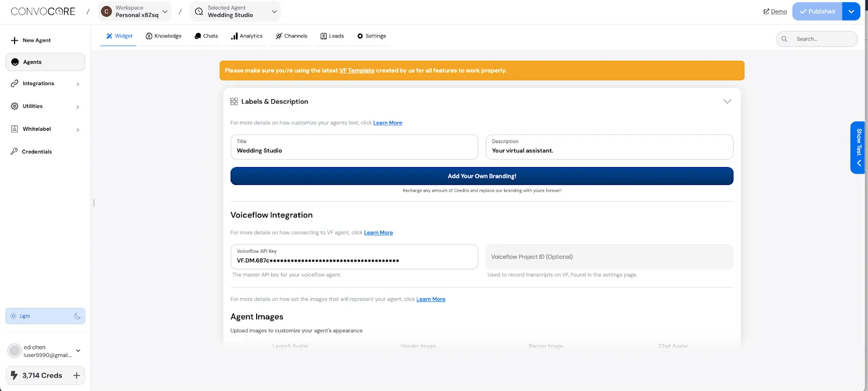Select the Credentials sidebar item
Screen dimensions: 868x391
[x=37, y=152]
